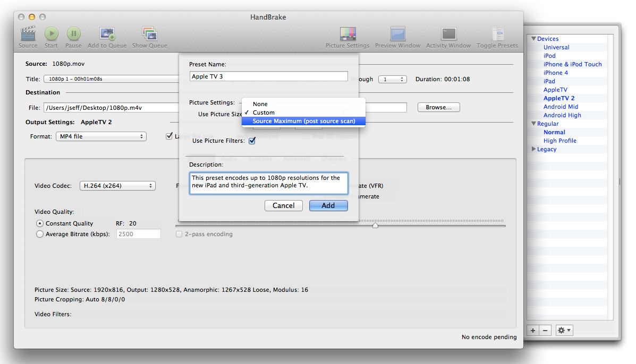Open Picture Settings color bars icon

click(347, 33)
